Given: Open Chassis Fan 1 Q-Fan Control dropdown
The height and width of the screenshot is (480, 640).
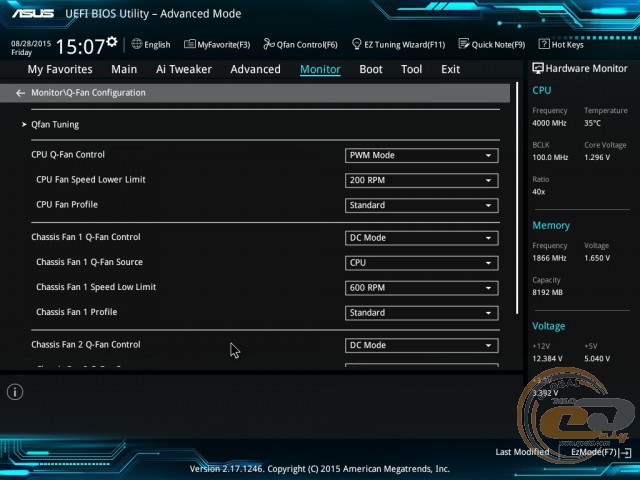Looking at the screenshot, I should [421, 238].
